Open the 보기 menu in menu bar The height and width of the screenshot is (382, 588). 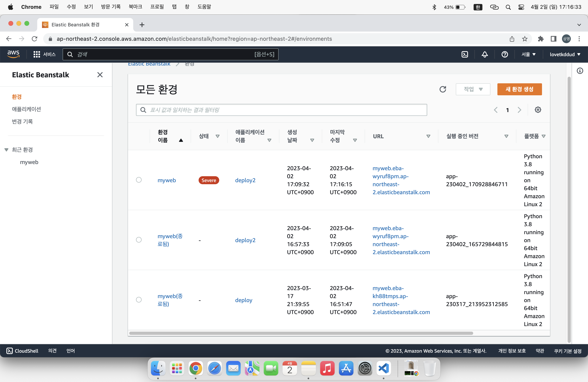tap(88, 7)
